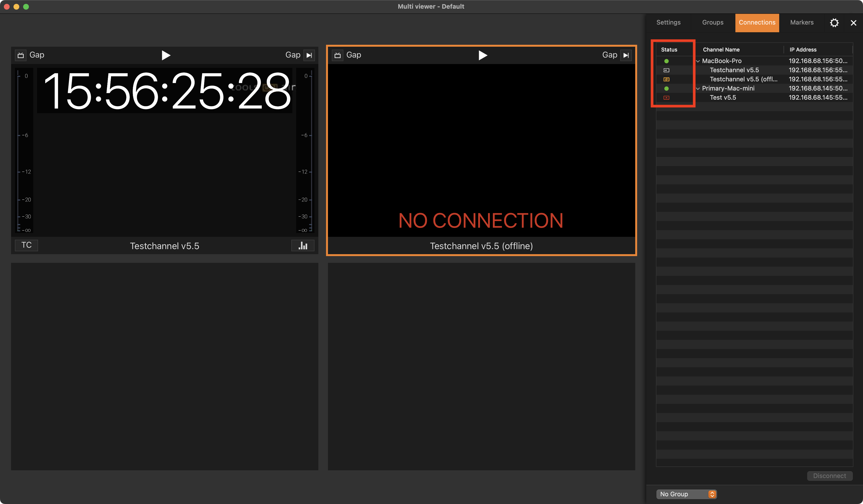Image resolution: width=863 pixels, height=504 pixels.
Task: Play the Testchannel v5.5 (offline) viewer
Action: (x=483, y=55)
